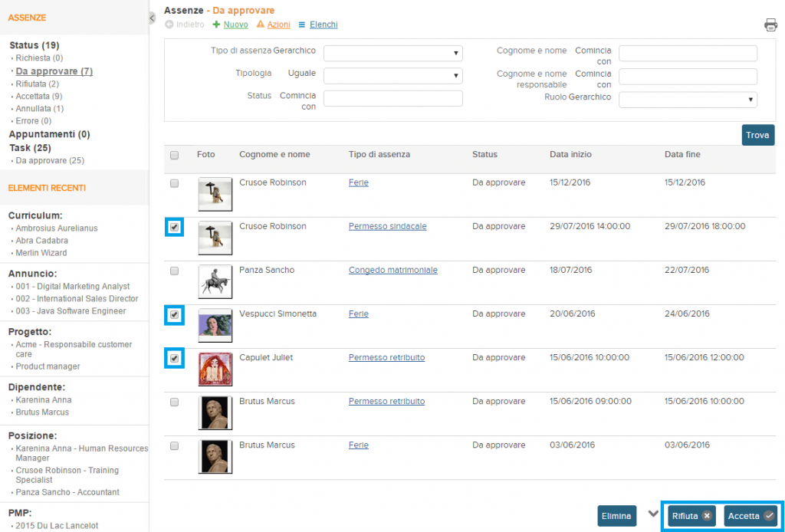
Task: Click Crusoe Robinson photo in Ferie row
Action: pos(215,194)
